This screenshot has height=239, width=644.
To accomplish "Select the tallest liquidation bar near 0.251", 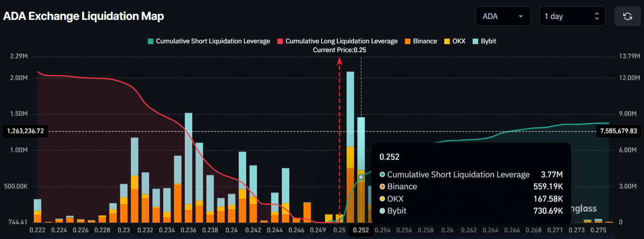I will (x=350, y=146).
